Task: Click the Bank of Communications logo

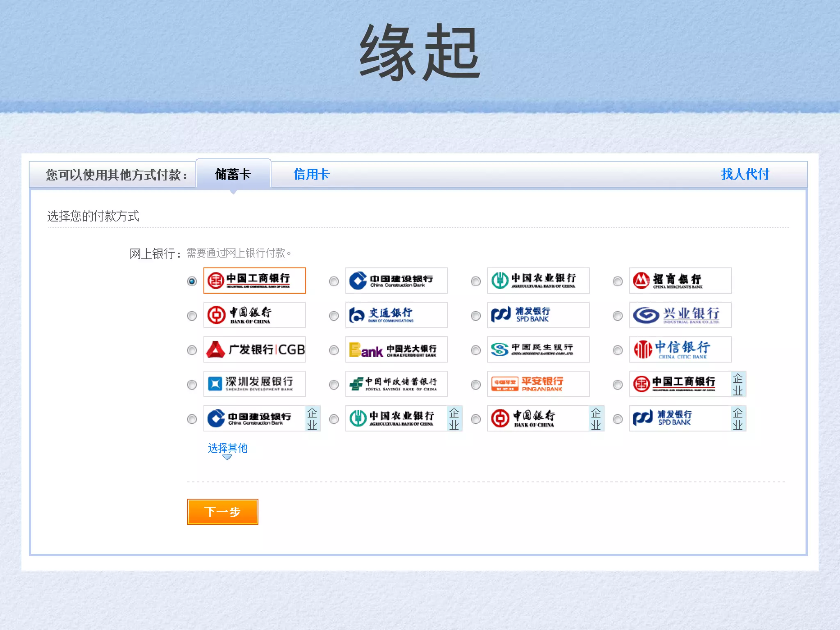Action: pyautogui.click(x=396, y=315)
